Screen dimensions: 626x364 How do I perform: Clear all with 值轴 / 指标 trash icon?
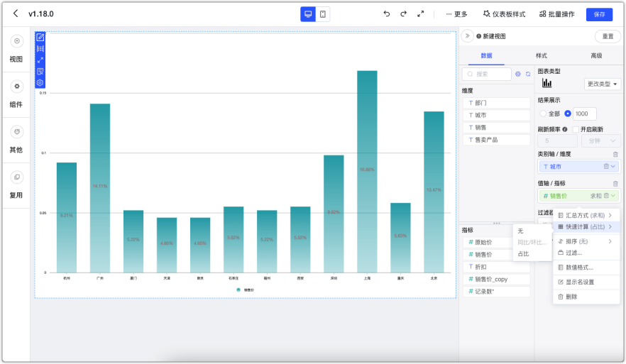click(x=615, y=184)
